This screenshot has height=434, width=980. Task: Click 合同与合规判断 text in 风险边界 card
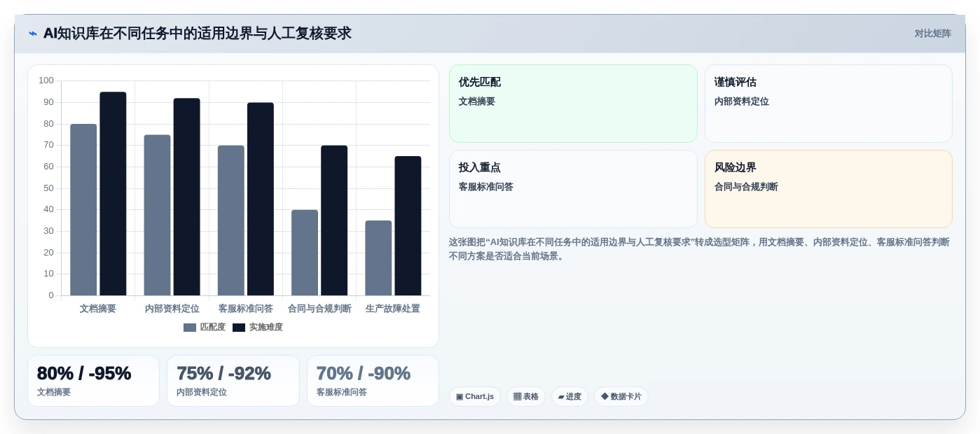click(746, 187)
